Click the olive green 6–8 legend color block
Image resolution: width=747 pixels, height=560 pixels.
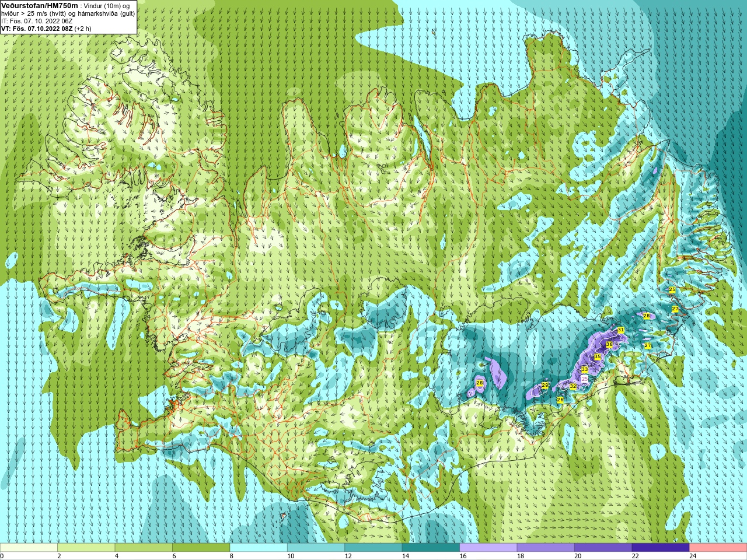201,548
